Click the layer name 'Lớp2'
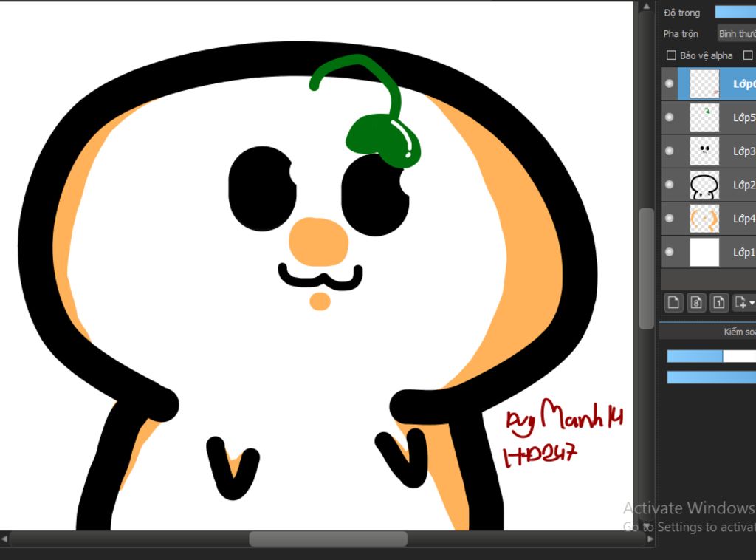 point(744,185)
